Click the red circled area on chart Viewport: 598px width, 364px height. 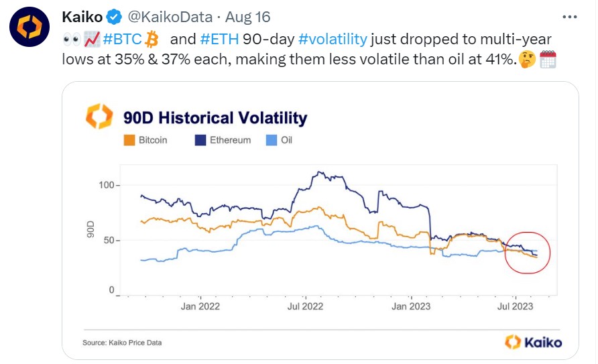coord(528,253)
